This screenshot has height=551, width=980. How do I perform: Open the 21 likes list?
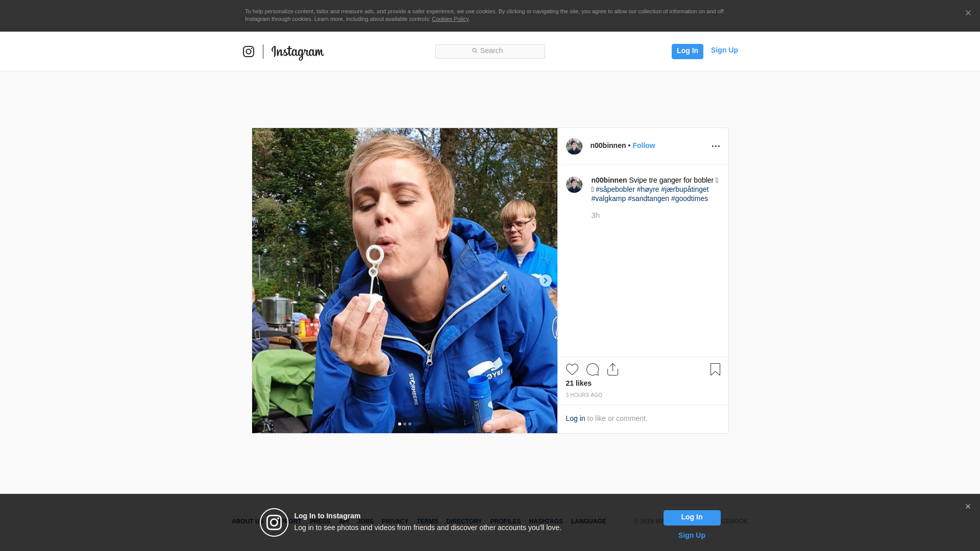click(578, 383)
